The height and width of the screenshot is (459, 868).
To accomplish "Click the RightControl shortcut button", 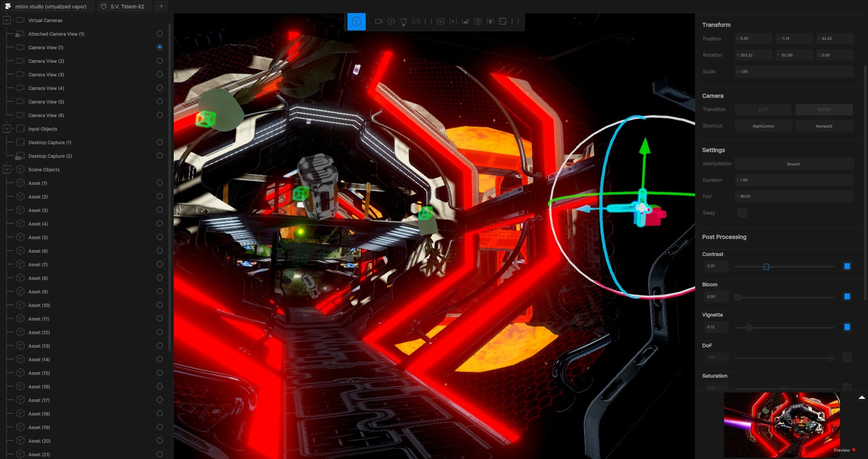I will [763, 126].
